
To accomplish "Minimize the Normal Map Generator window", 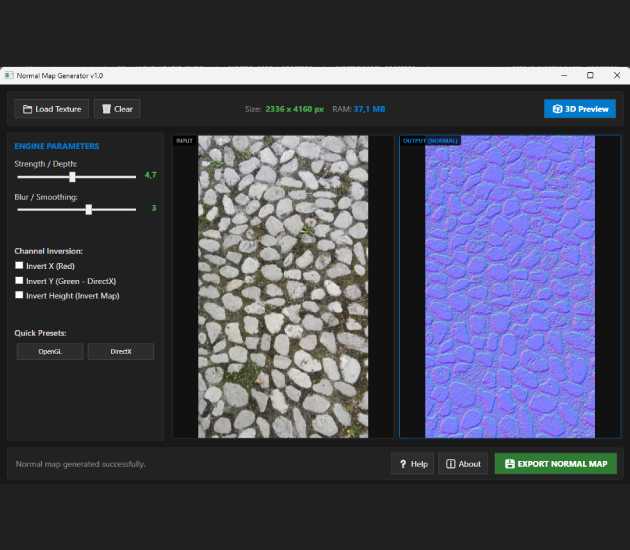I will [564, 75].
